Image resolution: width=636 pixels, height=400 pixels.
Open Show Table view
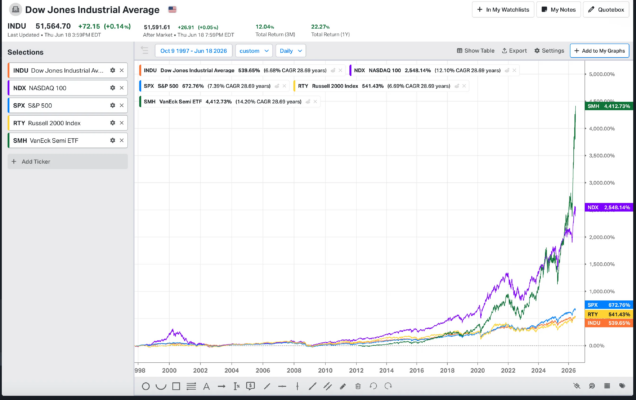click(x=475, y=51)
